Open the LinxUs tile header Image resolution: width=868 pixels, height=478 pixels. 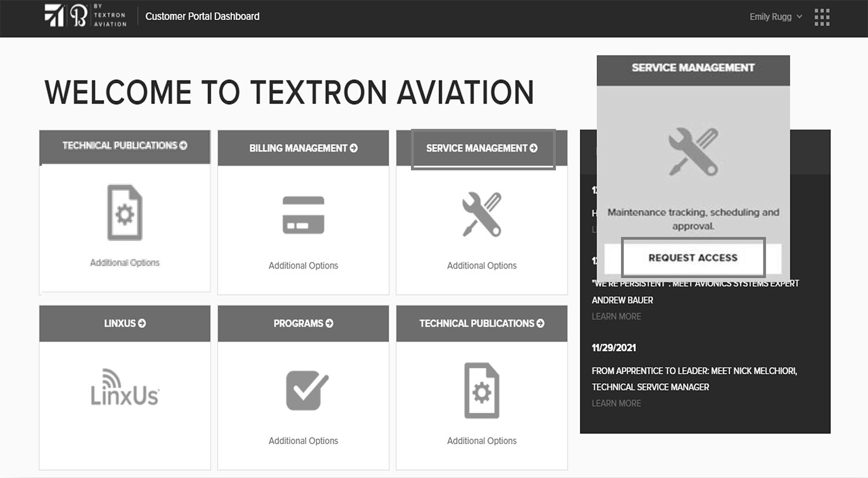125,323
